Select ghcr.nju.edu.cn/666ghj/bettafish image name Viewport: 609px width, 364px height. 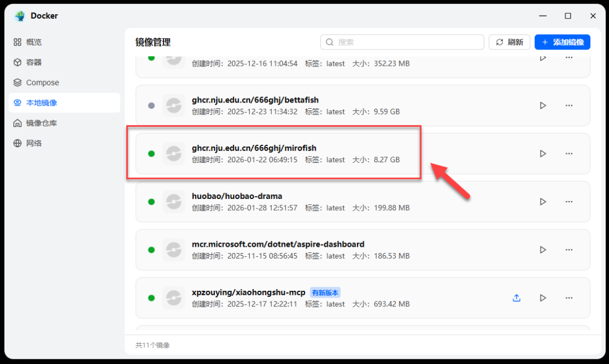[x=255, y=100]
